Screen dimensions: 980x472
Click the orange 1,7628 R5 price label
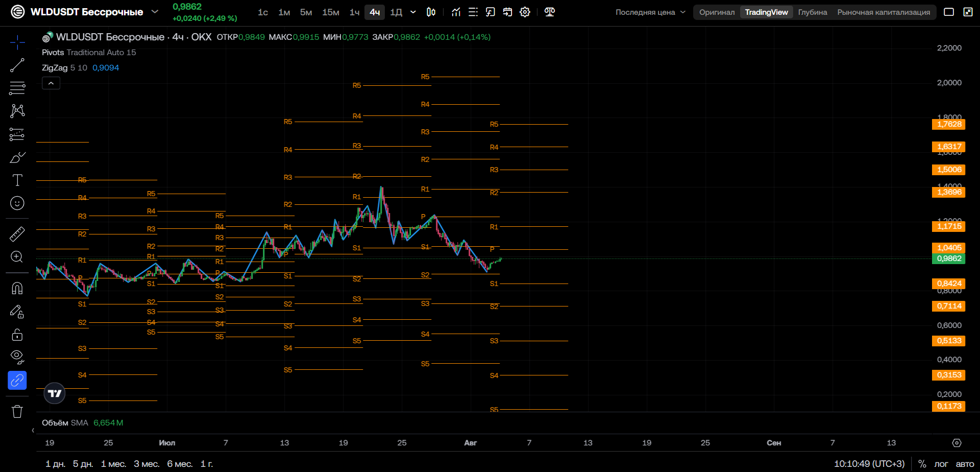[x=948, y=124]
